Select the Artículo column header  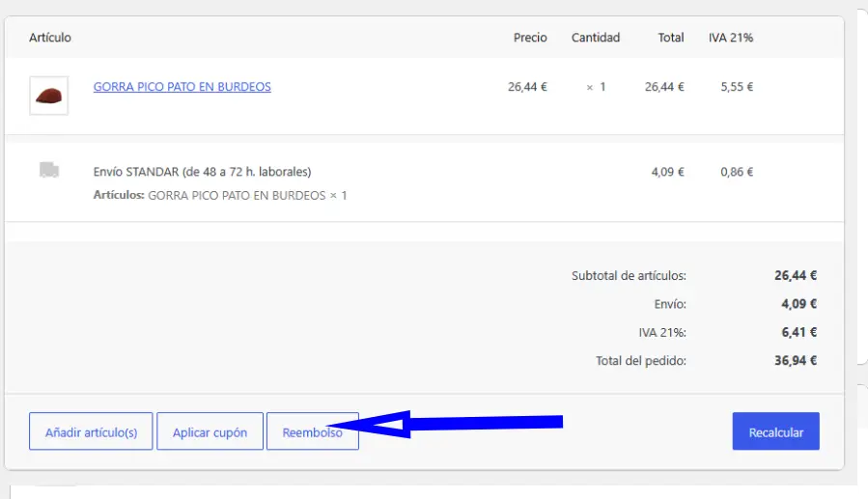click(x=50, y=38)
